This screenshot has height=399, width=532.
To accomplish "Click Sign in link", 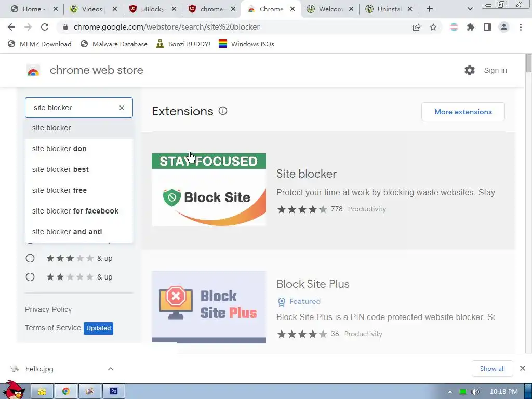I will [x=495, y=70].
